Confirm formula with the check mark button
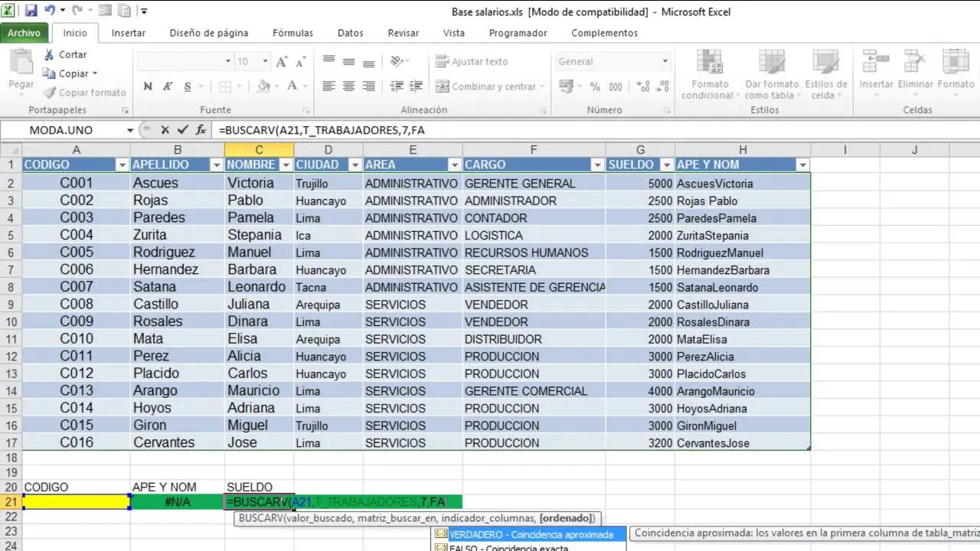Viewport: 980px width, 551px height. tap(181, 130)
